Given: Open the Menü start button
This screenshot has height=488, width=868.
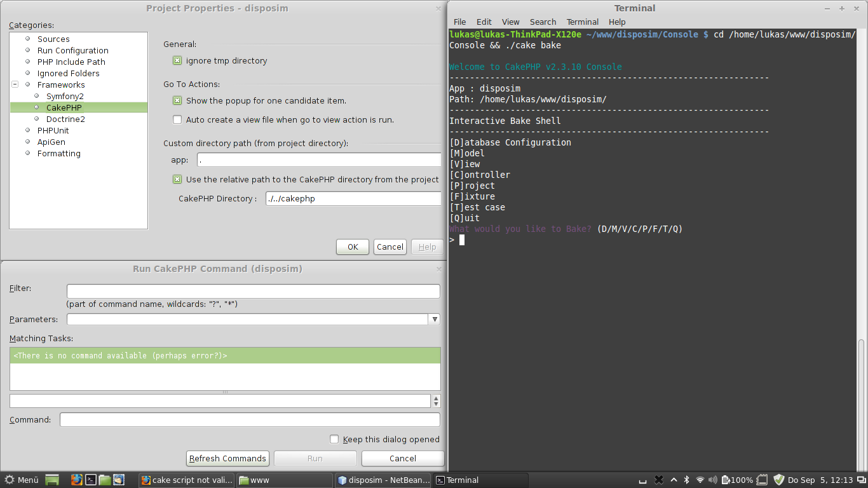Looking at the screenshot, I should click(x=22, y=480).
